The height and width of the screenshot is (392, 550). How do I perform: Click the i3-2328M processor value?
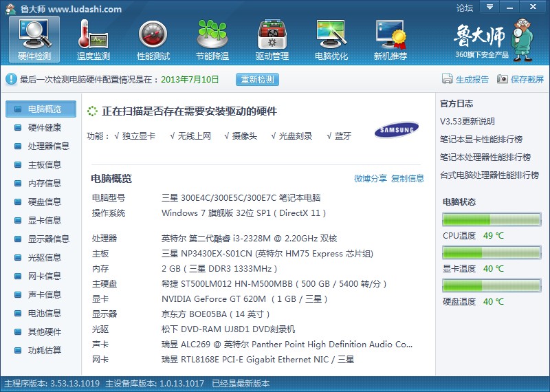pos(249,239)
